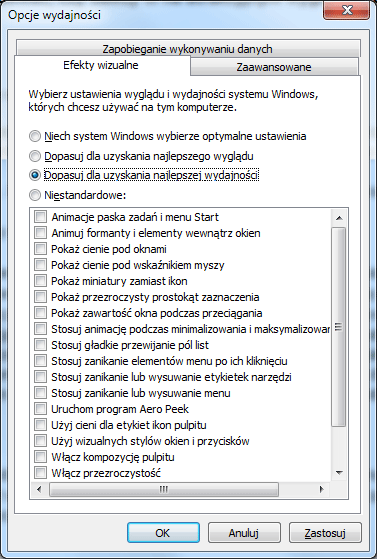The height and width of the screenshot is (559, 377).
Task: Click the horizontal scrollbar thumb
Action: point(164,489)
